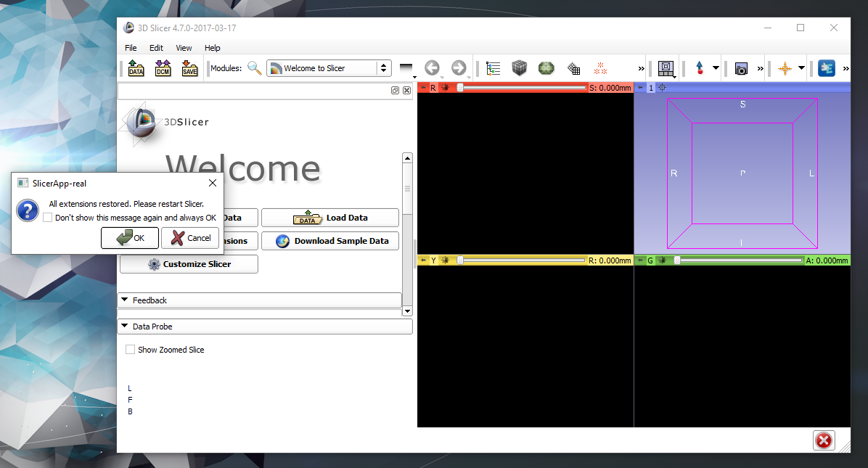Open the Help menu

coord(212,48)
